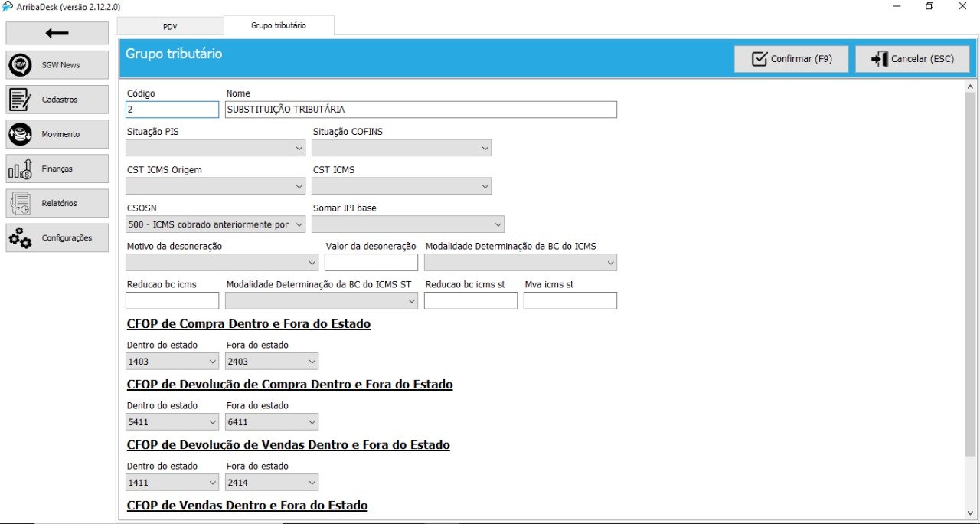980x524 pixels.
Task: Select the Grupo tributário tab
Action: point(279,25)
